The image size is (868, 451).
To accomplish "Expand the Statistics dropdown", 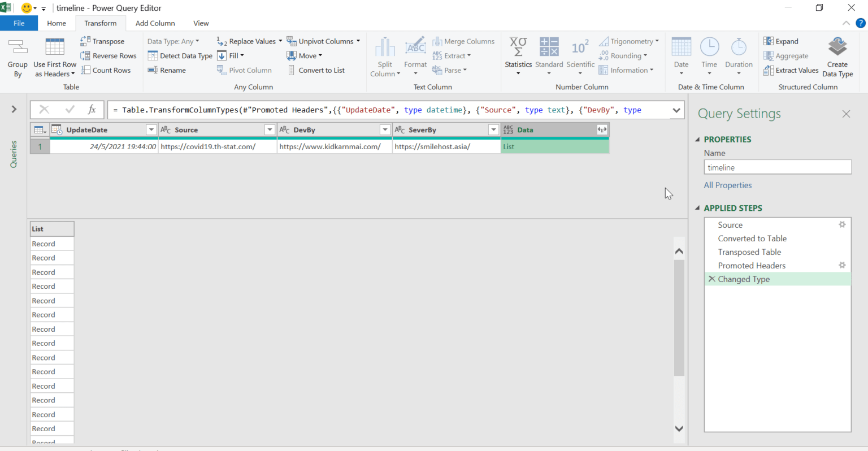I will pyautogui.click(x=518, y=57).
